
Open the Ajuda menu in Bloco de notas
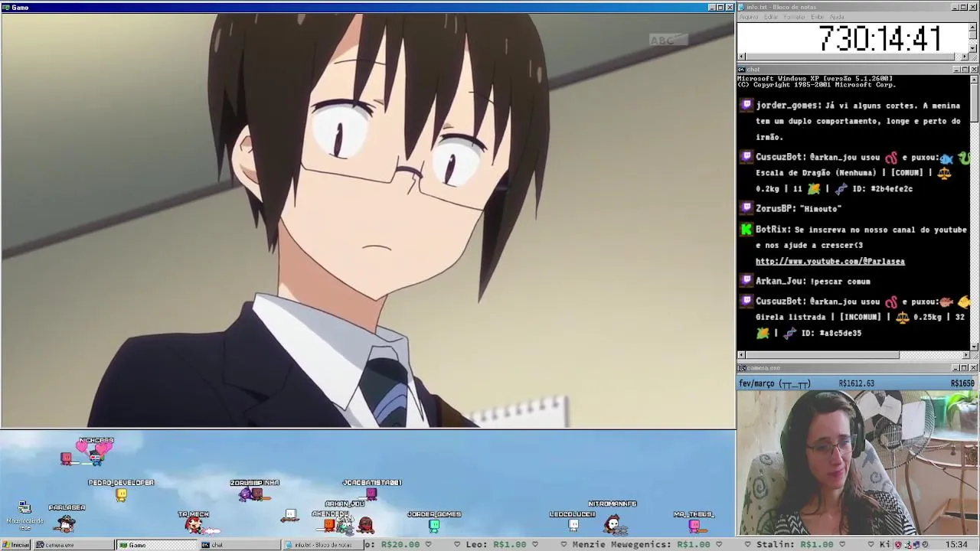(x=838, y=17)
